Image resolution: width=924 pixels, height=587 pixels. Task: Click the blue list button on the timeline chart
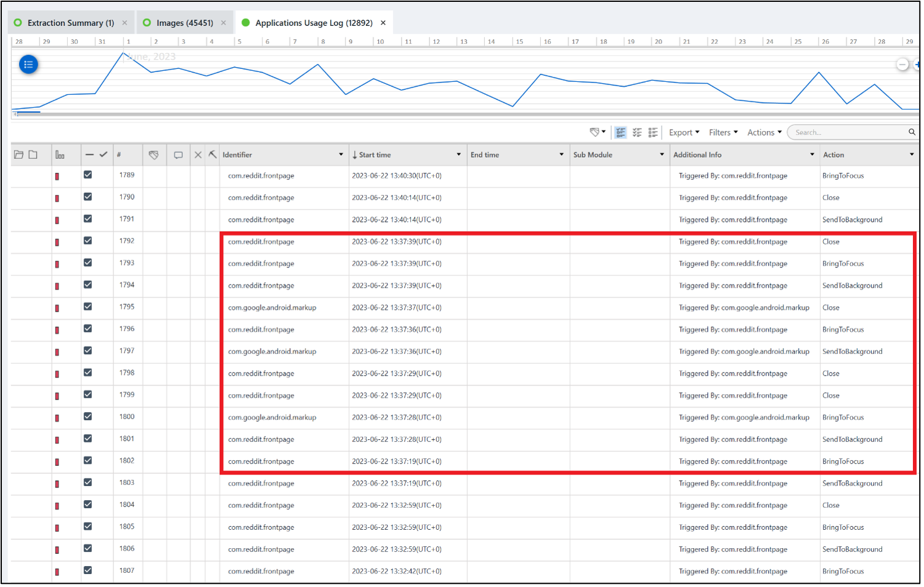[28, 64]
